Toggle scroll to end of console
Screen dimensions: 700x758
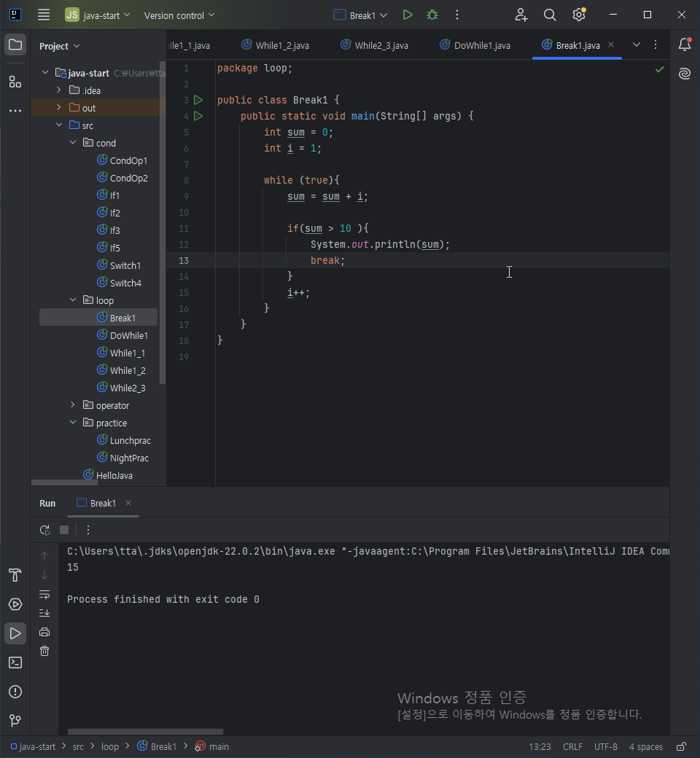pos(44,613)
